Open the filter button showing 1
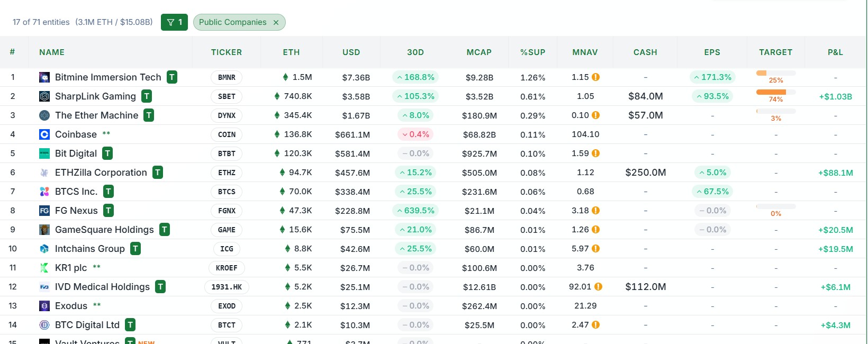The width and height of the screenshot is (868, 344). tap(174, 22)
